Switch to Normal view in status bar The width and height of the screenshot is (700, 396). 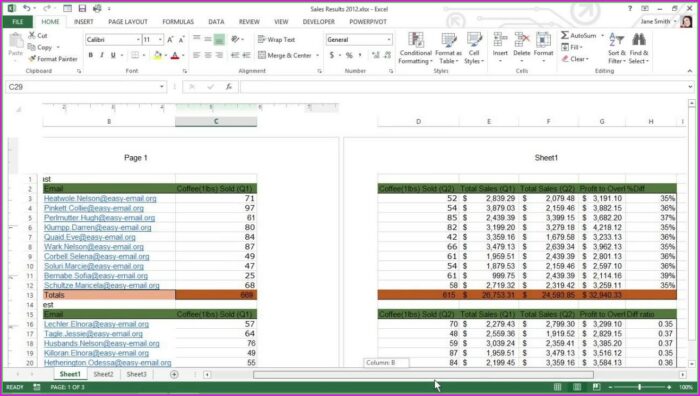558,387
